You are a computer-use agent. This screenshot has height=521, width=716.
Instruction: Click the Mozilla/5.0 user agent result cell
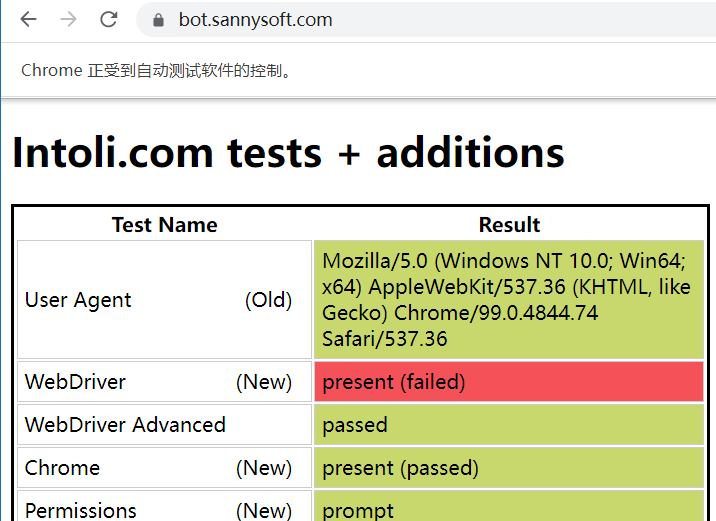[x=509, y=300]
